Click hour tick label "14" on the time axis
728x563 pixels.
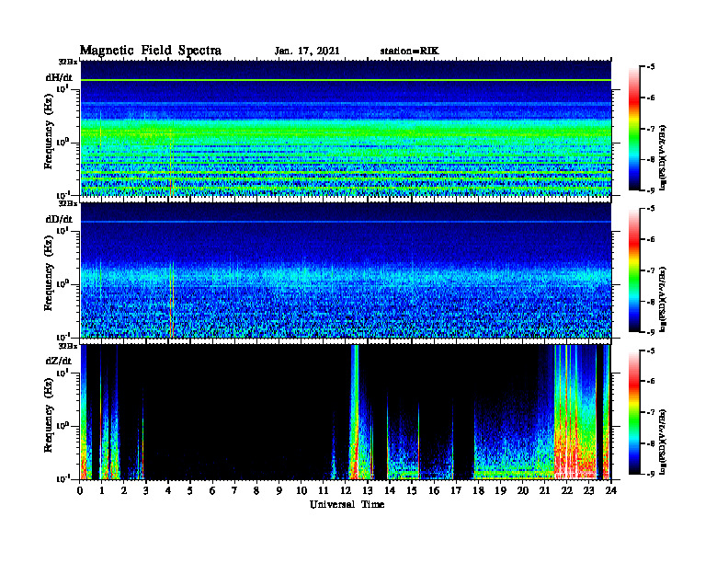pos(390,490)
